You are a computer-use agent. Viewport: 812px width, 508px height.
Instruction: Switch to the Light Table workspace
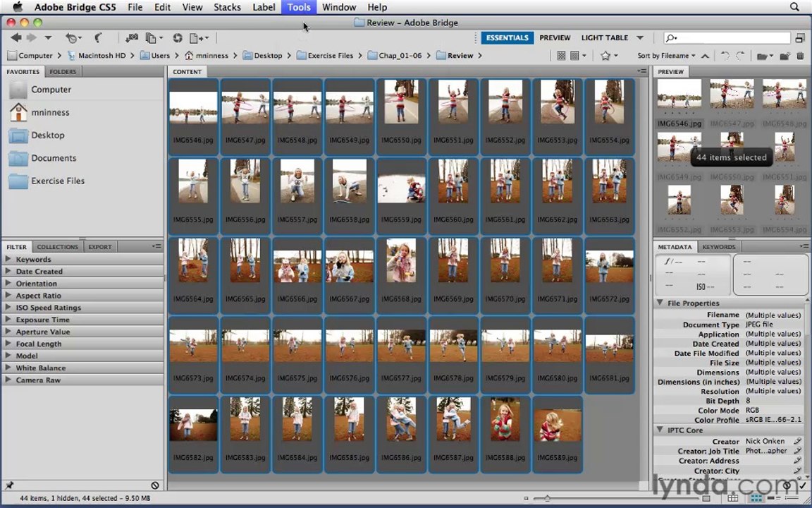pyautogui.click(x=604, y=38)
